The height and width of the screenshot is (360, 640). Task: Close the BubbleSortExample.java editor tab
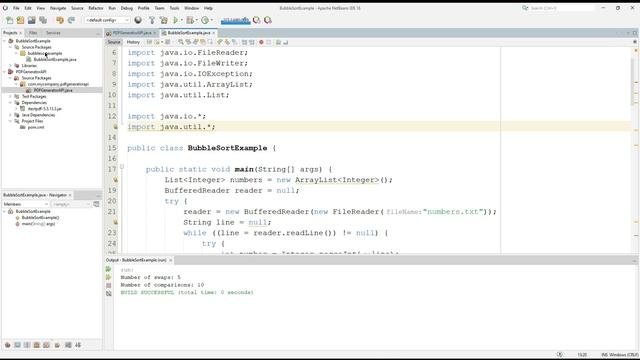[213, 33]
